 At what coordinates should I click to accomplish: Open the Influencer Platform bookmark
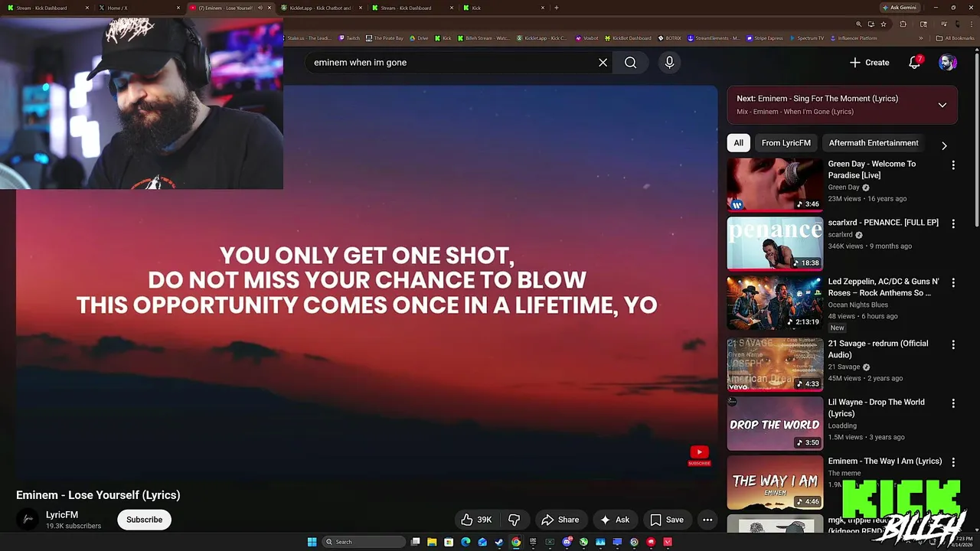[854, 38]
